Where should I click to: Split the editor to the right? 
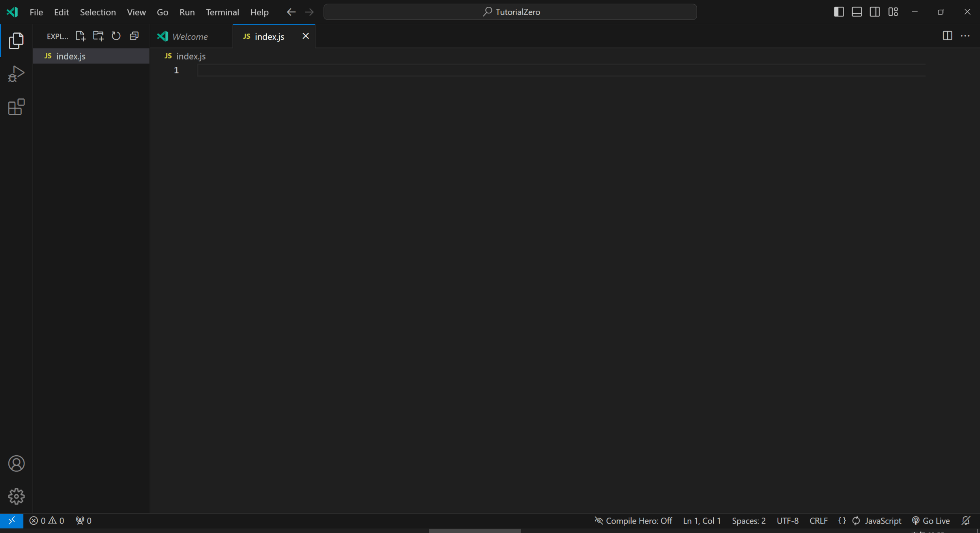click(947, 36)
